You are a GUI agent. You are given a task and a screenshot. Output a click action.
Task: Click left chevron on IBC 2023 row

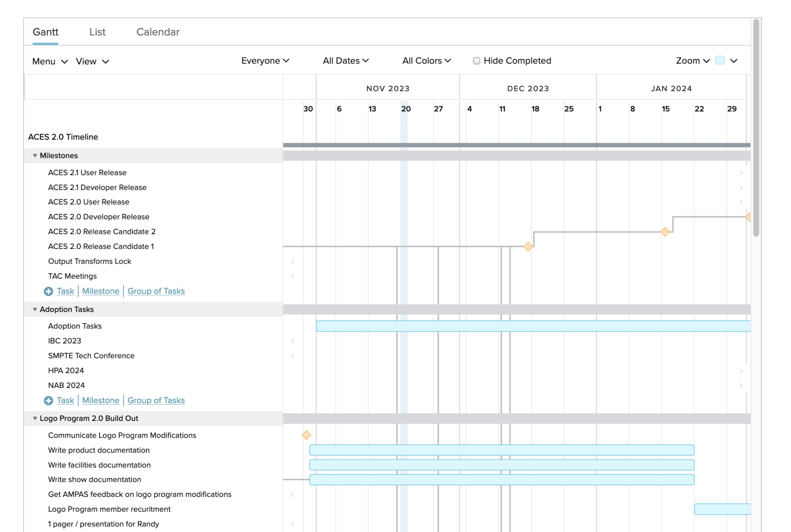click(292, 341)
